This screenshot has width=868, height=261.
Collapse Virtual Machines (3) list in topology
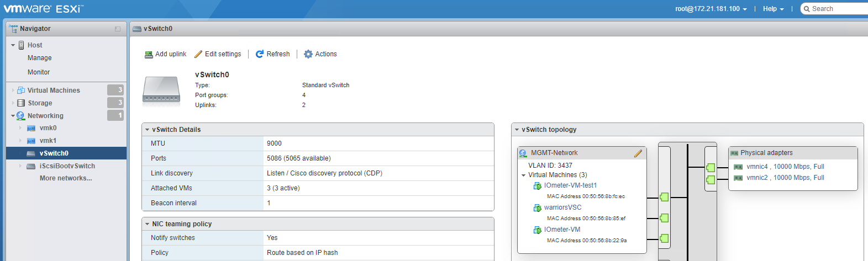(x=523, y=175)
